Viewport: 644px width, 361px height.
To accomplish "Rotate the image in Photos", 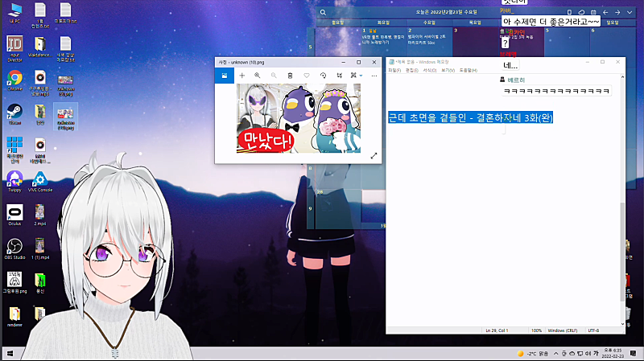I will pyautogui.click(x=324, y=76).
